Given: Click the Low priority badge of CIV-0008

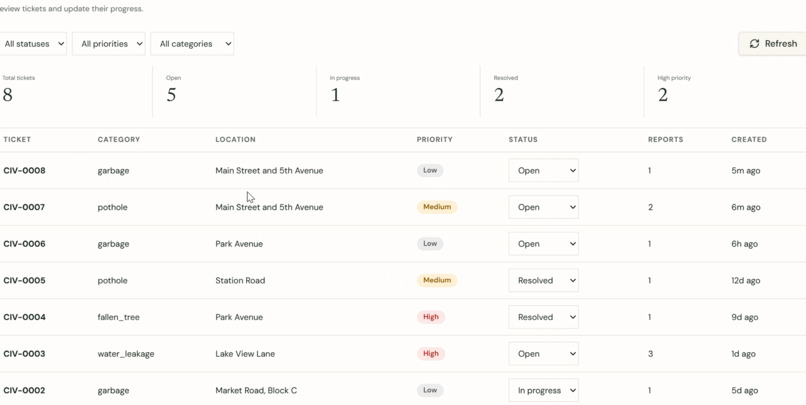Looking at the screenshot, I should [x=430, y=171].
